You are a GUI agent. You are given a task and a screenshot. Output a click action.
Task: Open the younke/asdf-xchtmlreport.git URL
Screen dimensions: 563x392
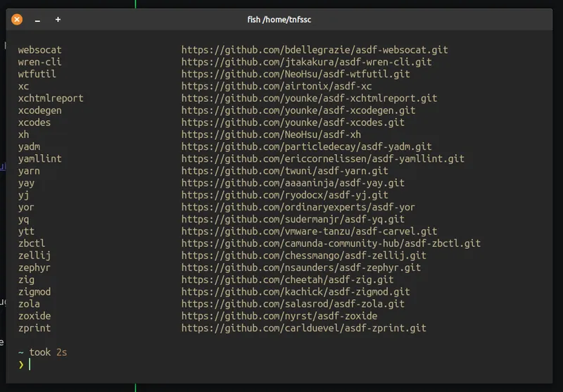(x=309, y=99)
